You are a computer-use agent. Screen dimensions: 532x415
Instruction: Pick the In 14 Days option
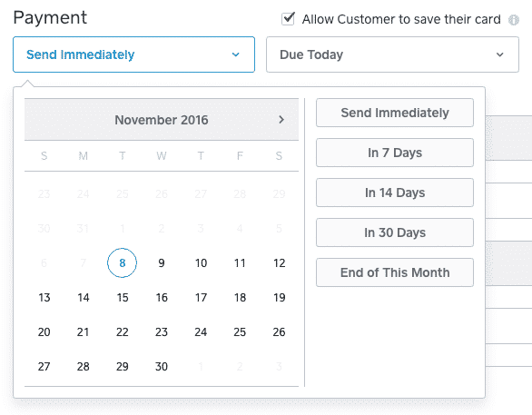395,193
